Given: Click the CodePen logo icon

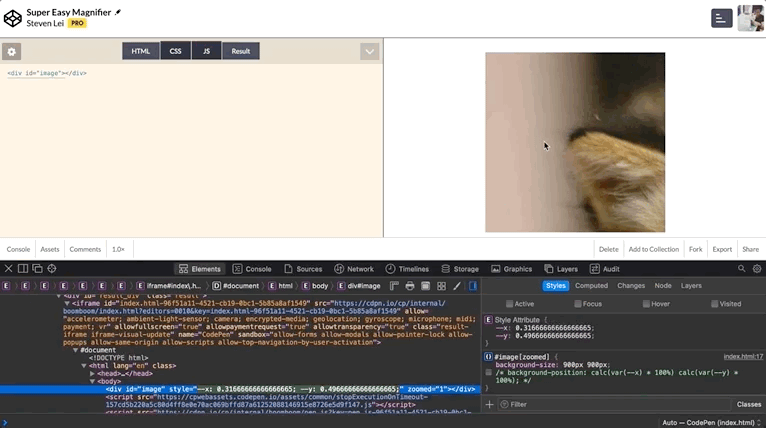Looking at the screenshot, I should tap(13, 18).
